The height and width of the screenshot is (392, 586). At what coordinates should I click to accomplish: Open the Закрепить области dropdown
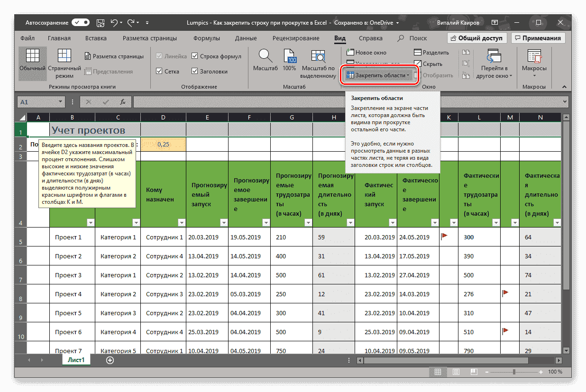378,75
